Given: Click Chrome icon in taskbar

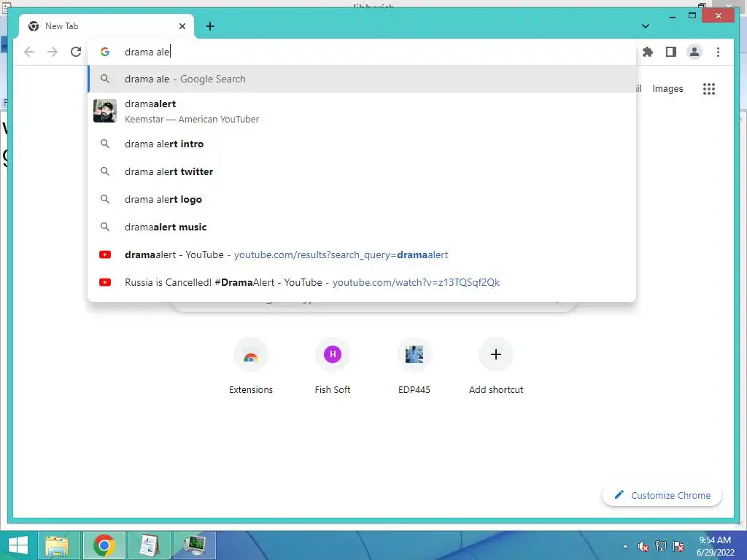Looking at the screenshot, I should 104,545.
